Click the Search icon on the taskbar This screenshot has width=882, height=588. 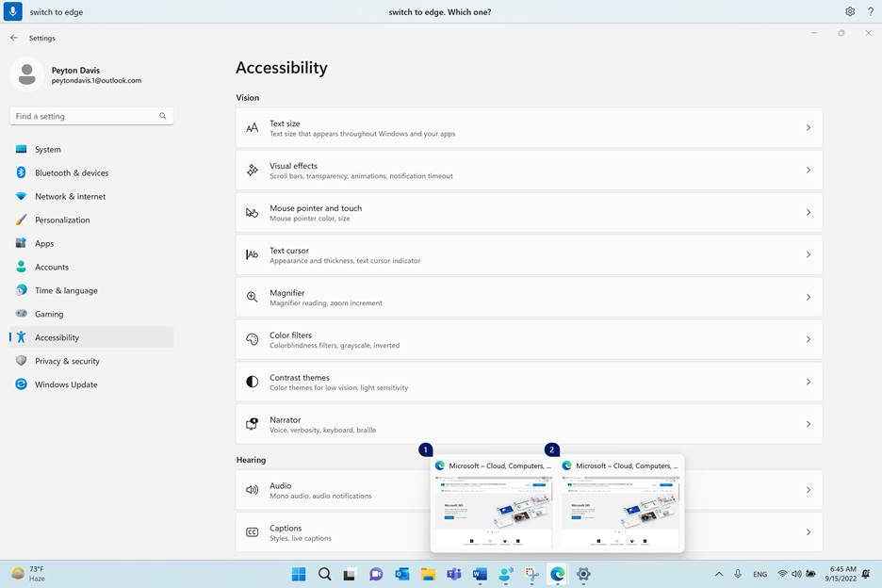click(x=324, y=574)
